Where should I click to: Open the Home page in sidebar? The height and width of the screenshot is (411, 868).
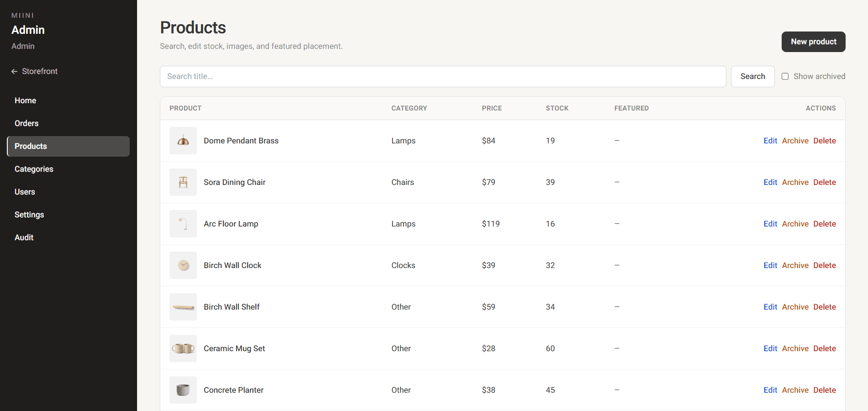[x=69, y=100]
